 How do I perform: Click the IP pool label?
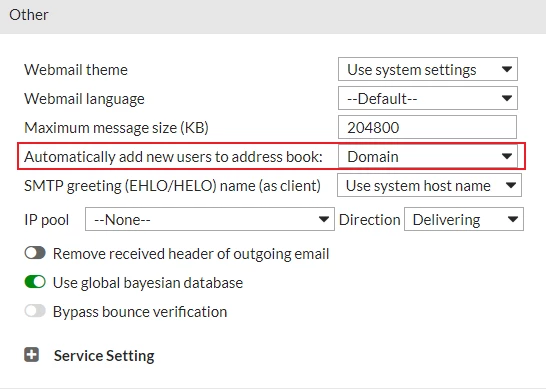[x=47, y=220]
